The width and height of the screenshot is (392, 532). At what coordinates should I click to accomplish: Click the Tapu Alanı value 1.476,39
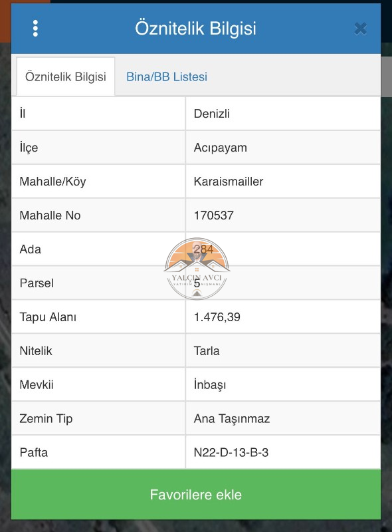tap(217, 317)
